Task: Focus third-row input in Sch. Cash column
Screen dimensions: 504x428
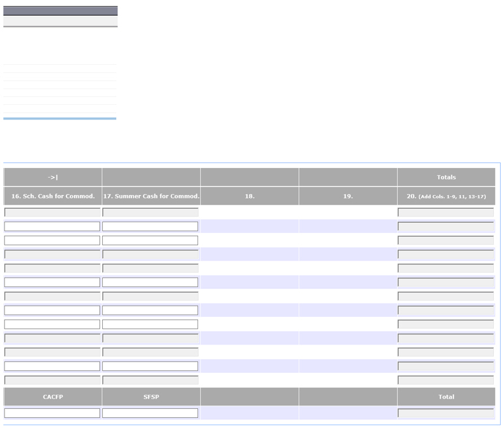Action: coord(52,240)
